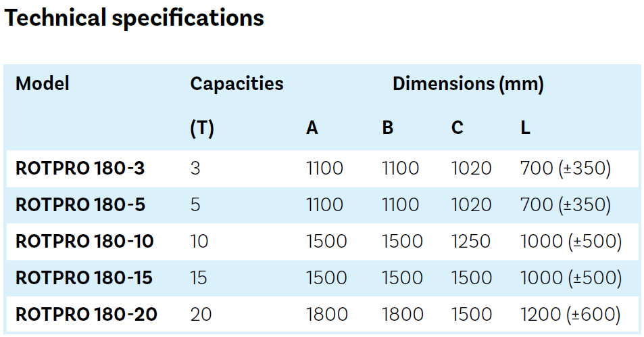644x337 pixels.
Task: Select the 1800 value in column A
Action: click(327, 315)
